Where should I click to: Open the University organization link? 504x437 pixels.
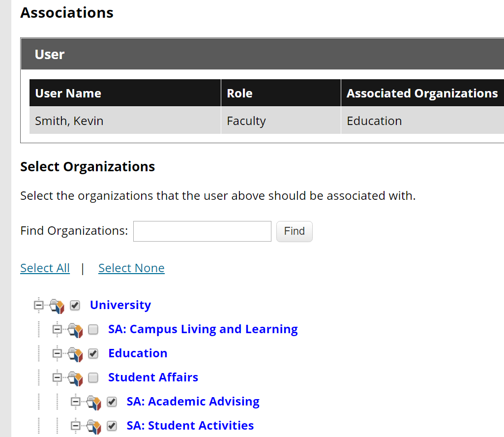click(120, 305)
